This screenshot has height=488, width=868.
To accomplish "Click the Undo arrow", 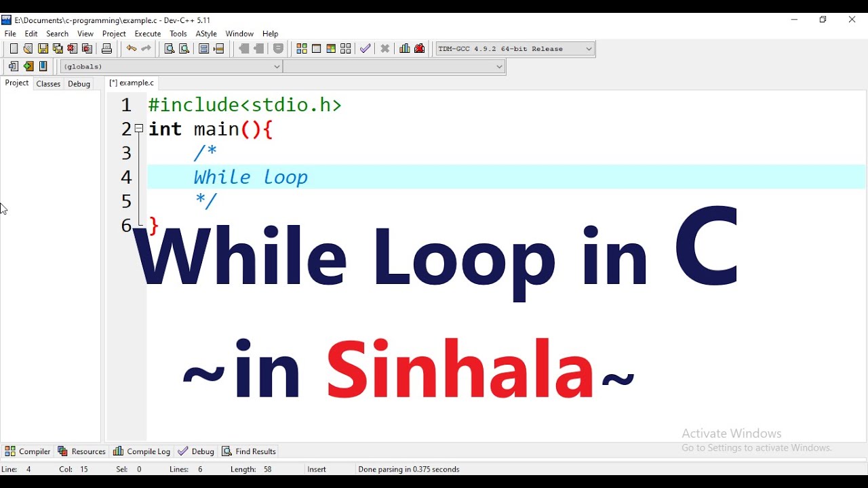I will pyautogui.click(x=131, y=49).
